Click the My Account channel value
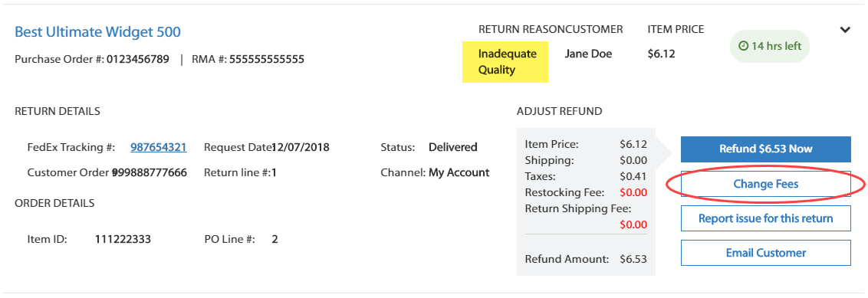Screen dimensions: 868x298 459,172
